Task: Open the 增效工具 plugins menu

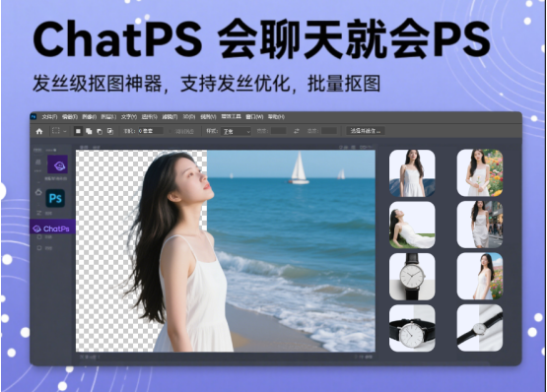Action: click(x=231, y=117)
